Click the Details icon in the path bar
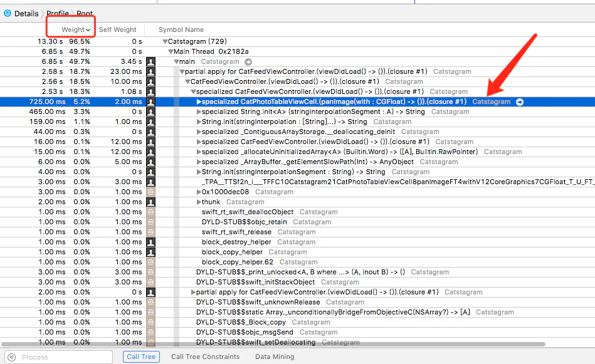595x364 pixels. pyautogui.click(x=7, y=14)
